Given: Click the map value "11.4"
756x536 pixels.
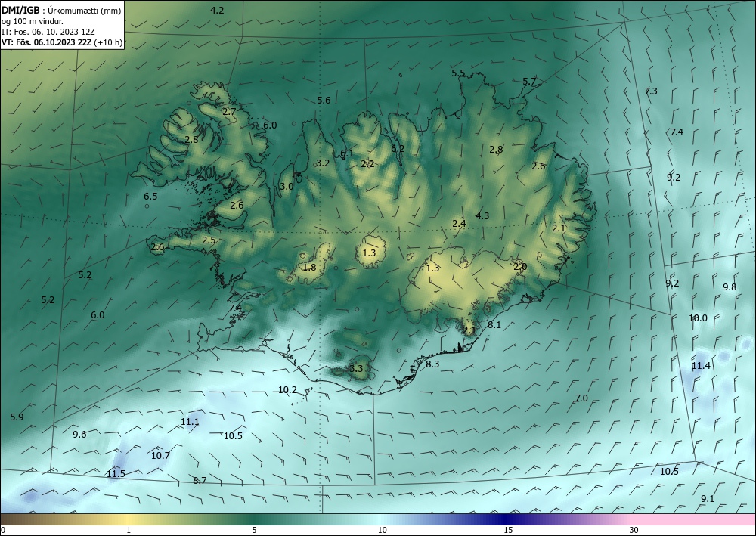Looking at the screenshot, I should [x=701, y=366].
